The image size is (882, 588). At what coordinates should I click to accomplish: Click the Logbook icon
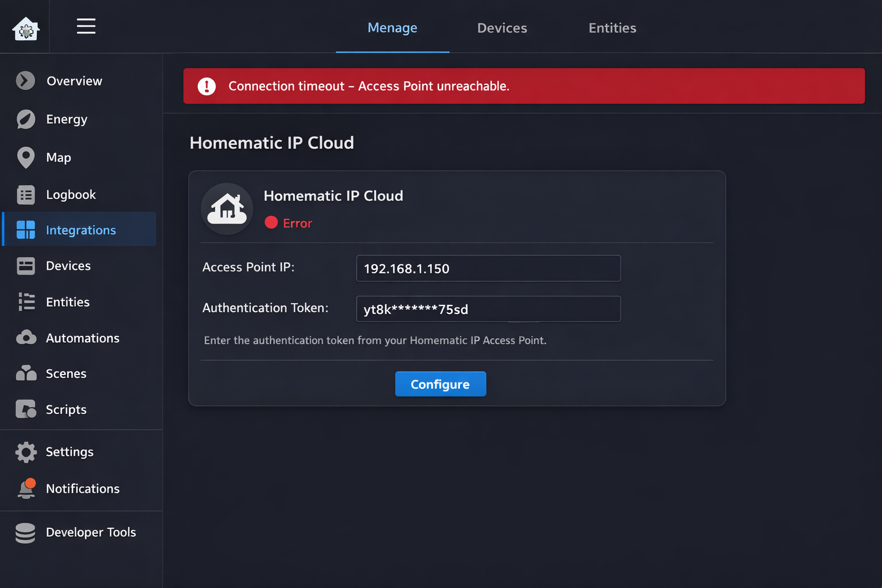pyautogui.click(x=25, y=195)
